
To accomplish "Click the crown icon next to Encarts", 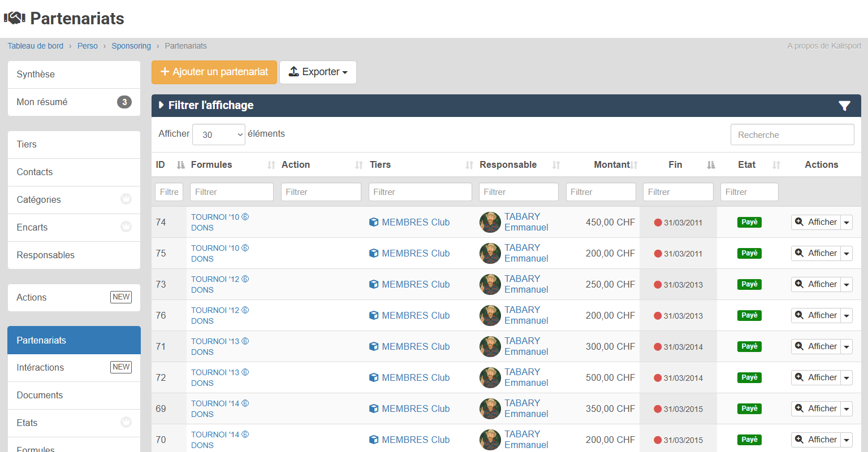I will [126, 227].
